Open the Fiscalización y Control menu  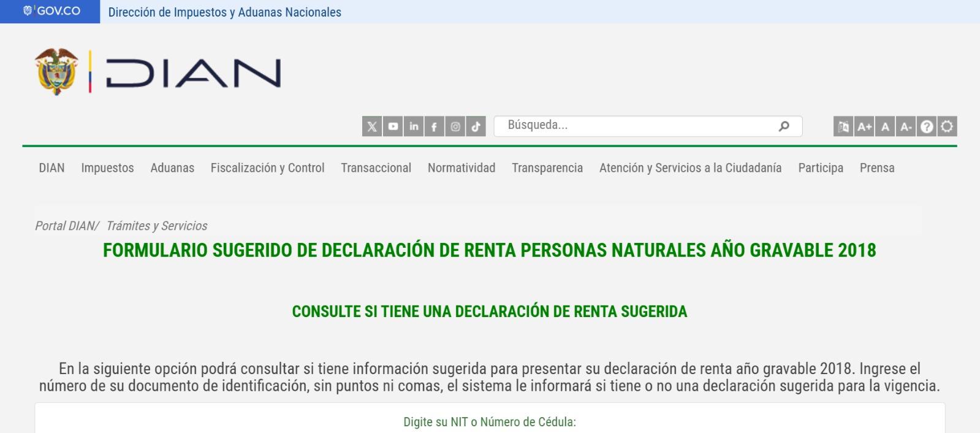(x=267, y=168)
